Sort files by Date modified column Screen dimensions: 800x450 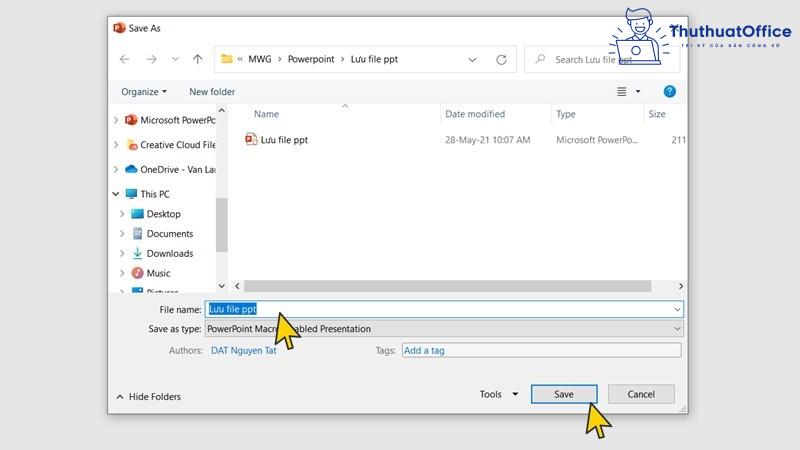click(x=475, y=114)
